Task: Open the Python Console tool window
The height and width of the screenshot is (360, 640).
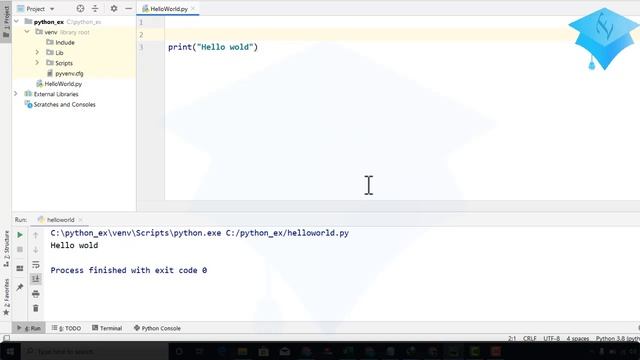Action: [157, 328]
